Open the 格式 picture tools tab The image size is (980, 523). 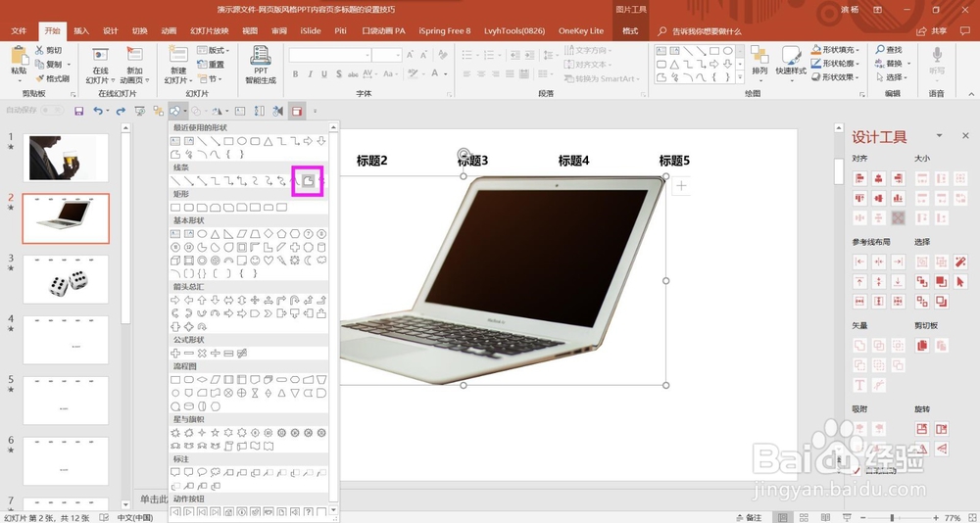click(x=630, y=31)
